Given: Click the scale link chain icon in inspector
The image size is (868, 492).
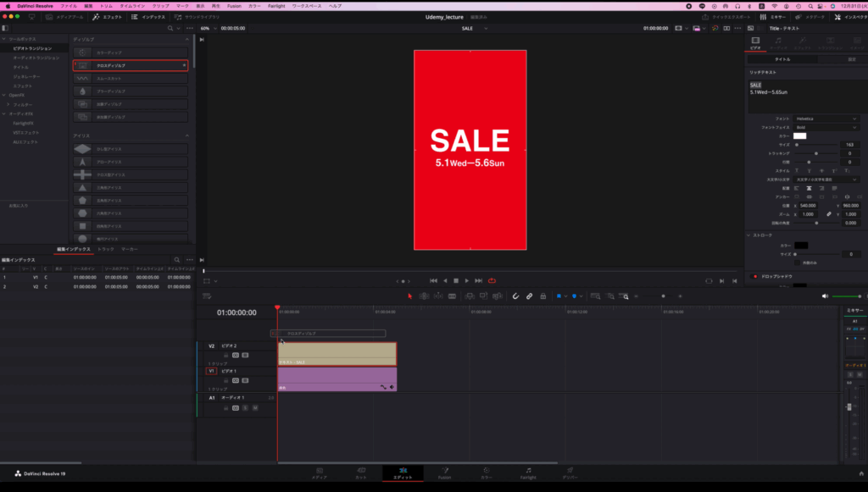Looking at the screenshot, I should point(828,214).
